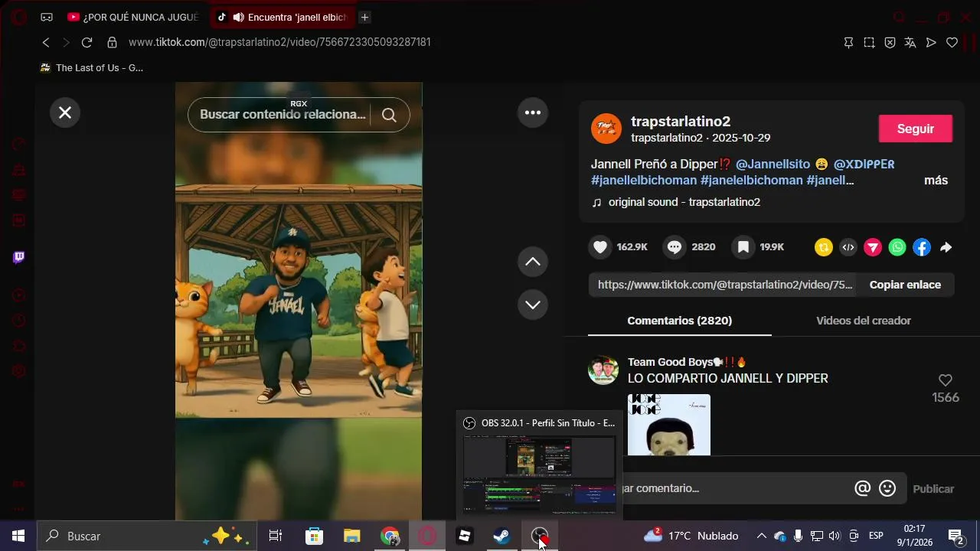
Task: Launch Steam from the taskbar
Action: coord(501,536)
